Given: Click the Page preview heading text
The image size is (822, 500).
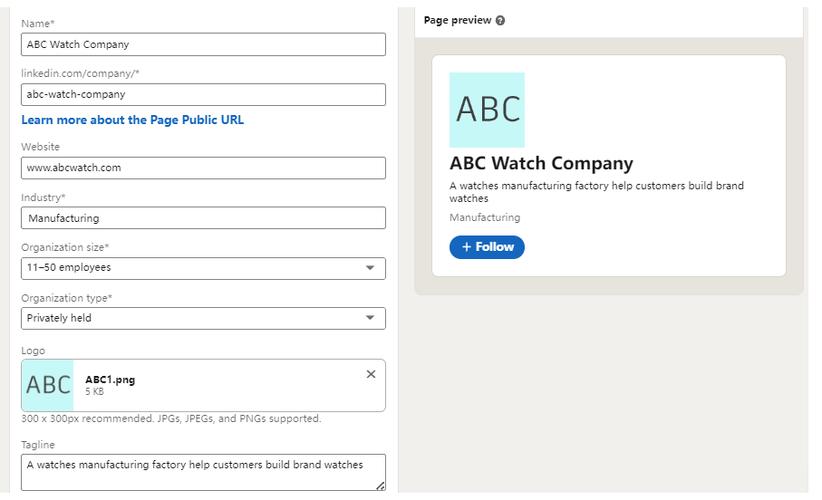Looking at the screenshot, I should click(457, 20).
